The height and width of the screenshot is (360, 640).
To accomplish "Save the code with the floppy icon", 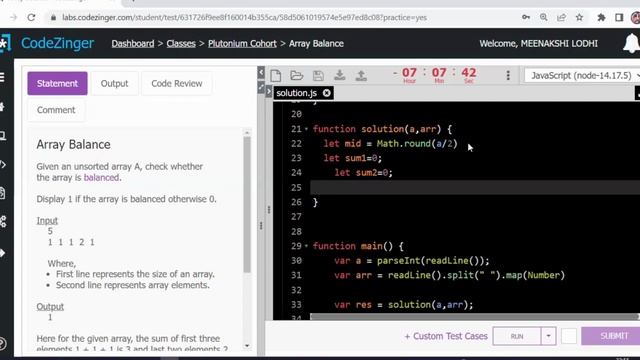I will click(x=318, y=76).
